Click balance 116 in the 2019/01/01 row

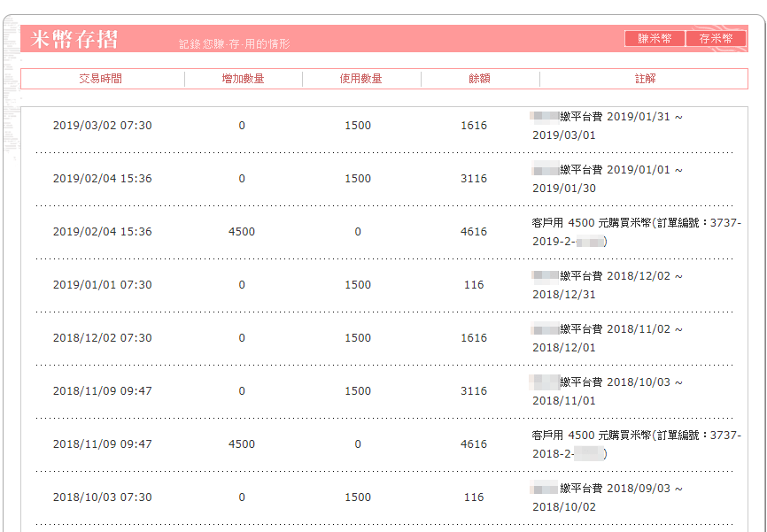coord(474,285)
